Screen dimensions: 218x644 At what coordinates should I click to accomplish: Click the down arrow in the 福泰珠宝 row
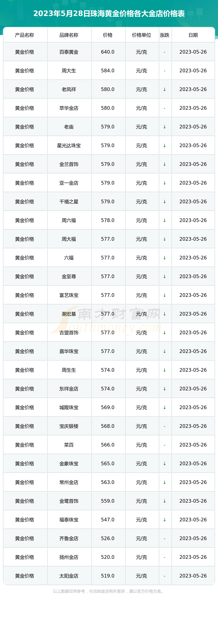165,520
